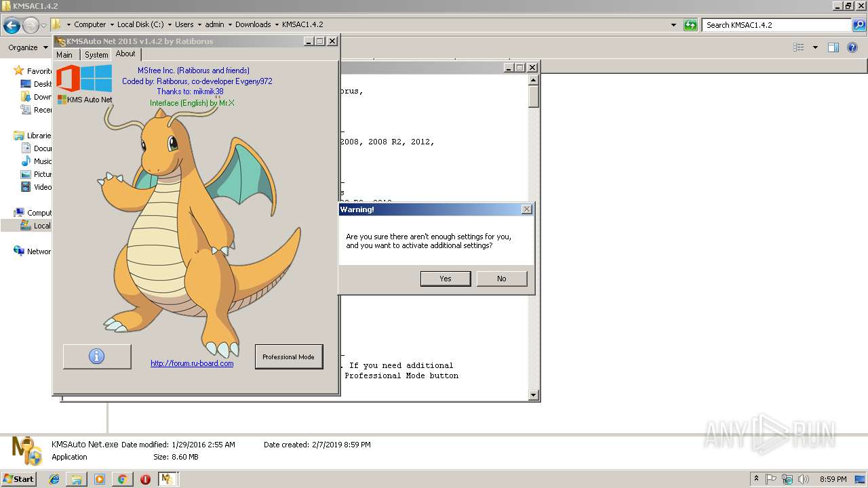Switch to the System tab

96,55
